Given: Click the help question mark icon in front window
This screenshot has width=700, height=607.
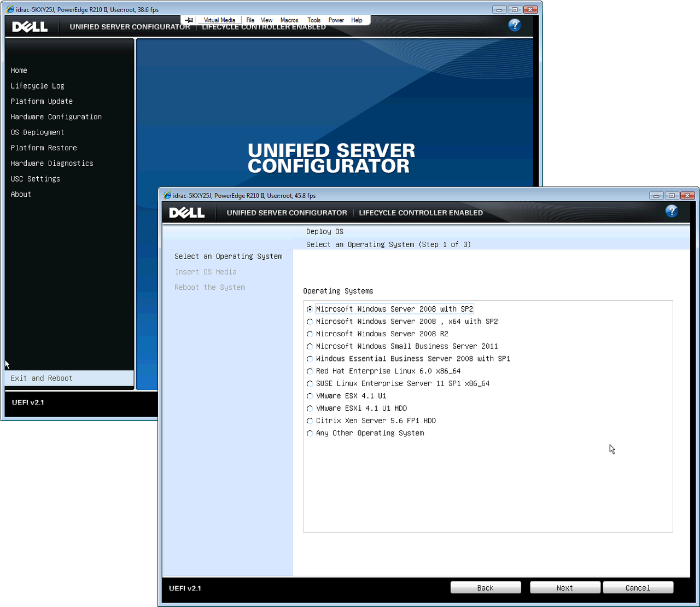Looking at the screenshot, I should 672,211.
